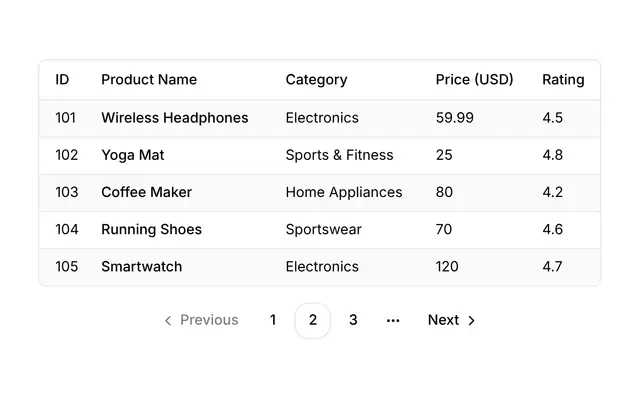Viewport: 640px width, 400px height.
Task: Click the Home Appliances category cell
Action: pos(344,192)
